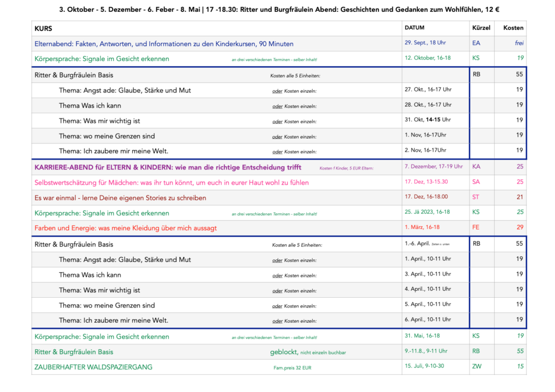Click the "Selbstwertschätzung für Mädchen" course title

point(172,183)
